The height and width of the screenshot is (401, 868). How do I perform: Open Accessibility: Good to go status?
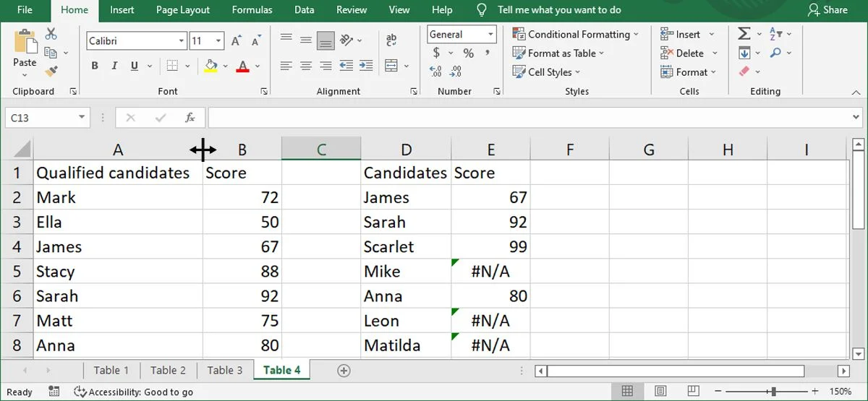click(134, 392)
